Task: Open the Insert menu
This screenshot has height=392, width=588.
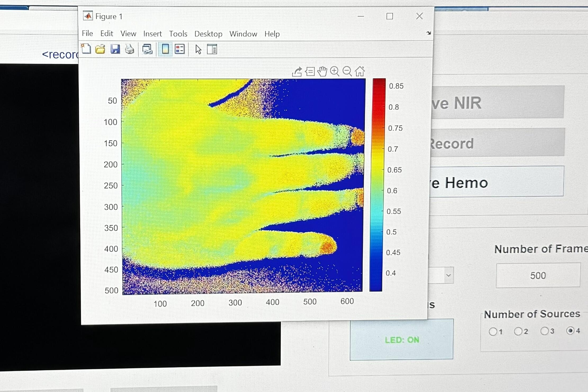Action: point(152,34)
